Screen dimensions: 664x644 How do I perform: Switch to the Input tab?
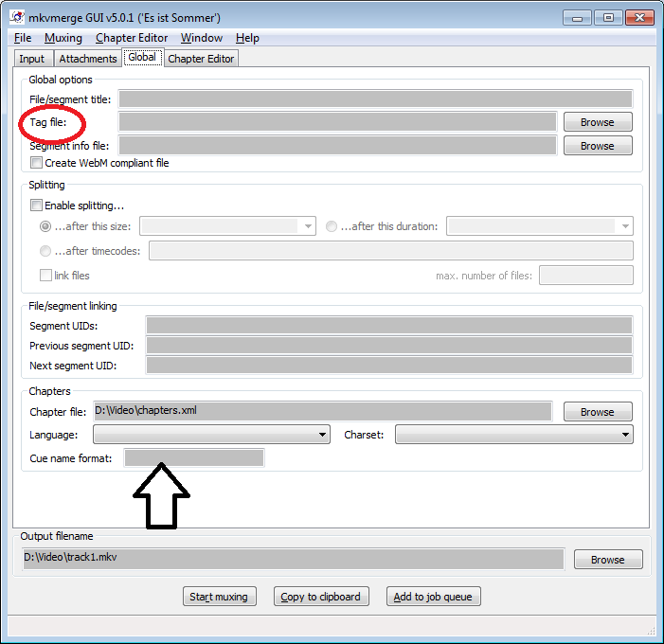click(x=32, y=59)
